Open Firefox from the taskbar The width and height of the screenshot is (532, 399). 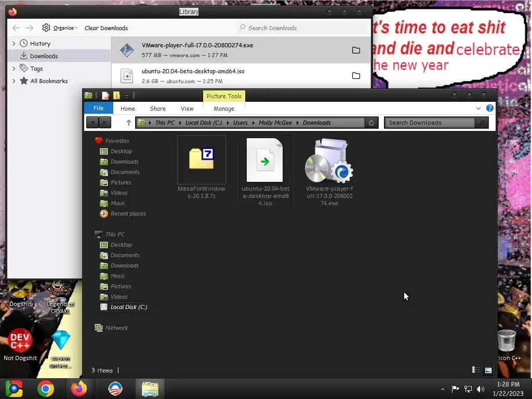pyautogui.click(x=79, y=389)
